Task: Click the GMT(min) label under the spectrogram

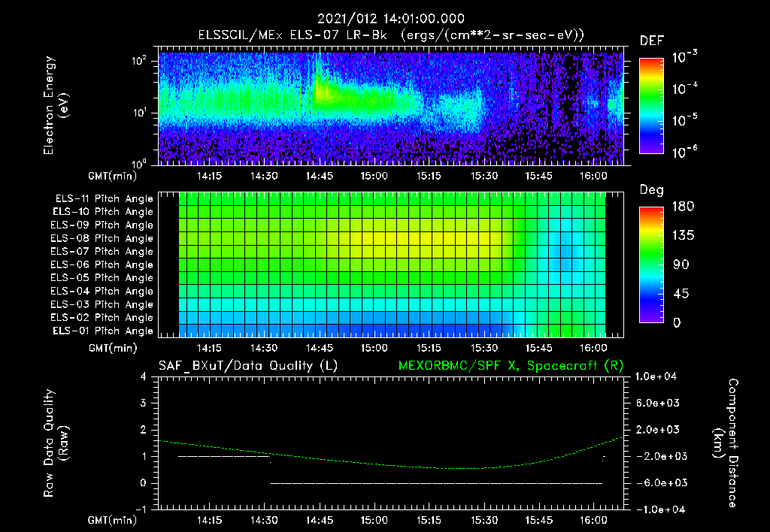Action: point(113,176)
